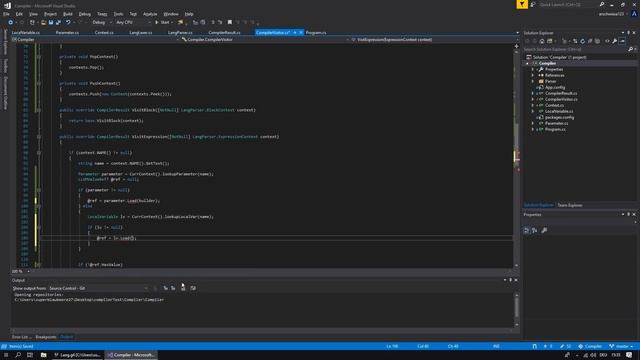Open the Any CPU platform dropdown
Image resolution: width=640 pixels, height=360 pixels.
(133, 22)
